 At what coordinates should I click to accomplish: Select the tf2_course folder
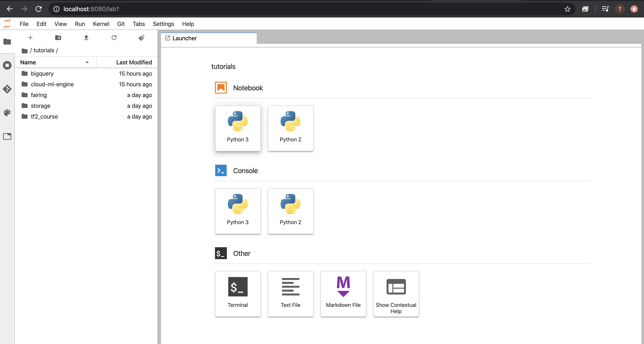[86, 117]
